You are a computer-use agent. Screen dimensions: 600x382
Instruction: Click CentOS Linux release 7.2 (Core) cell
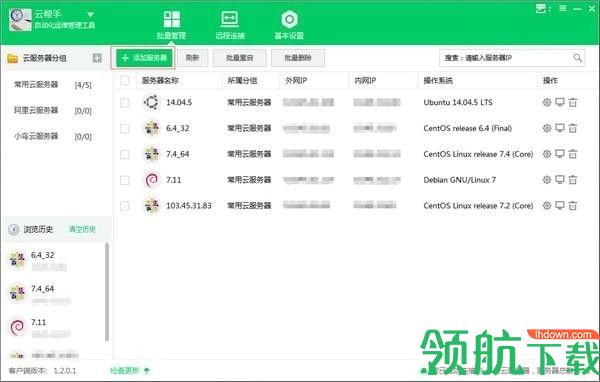point(478,206)
